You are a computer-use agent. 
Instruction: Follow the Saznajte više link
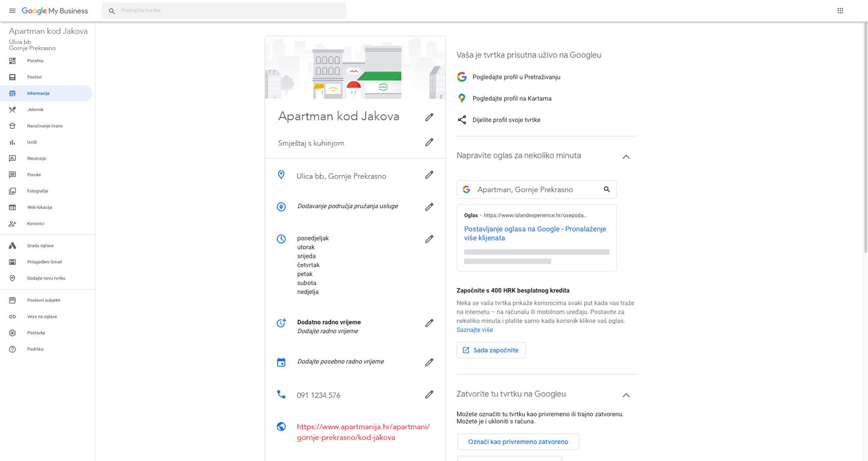point(475,330)
